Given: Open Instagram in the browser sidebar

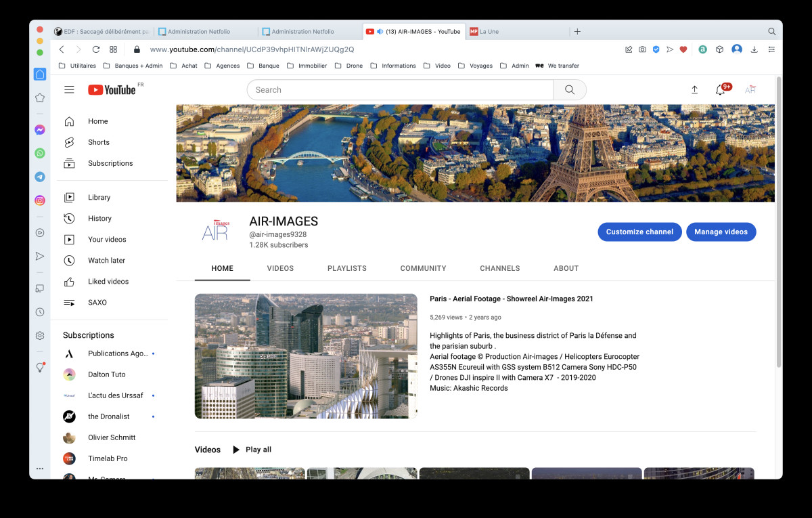Looking at the screenshot, I should click(x=40, y=200).
